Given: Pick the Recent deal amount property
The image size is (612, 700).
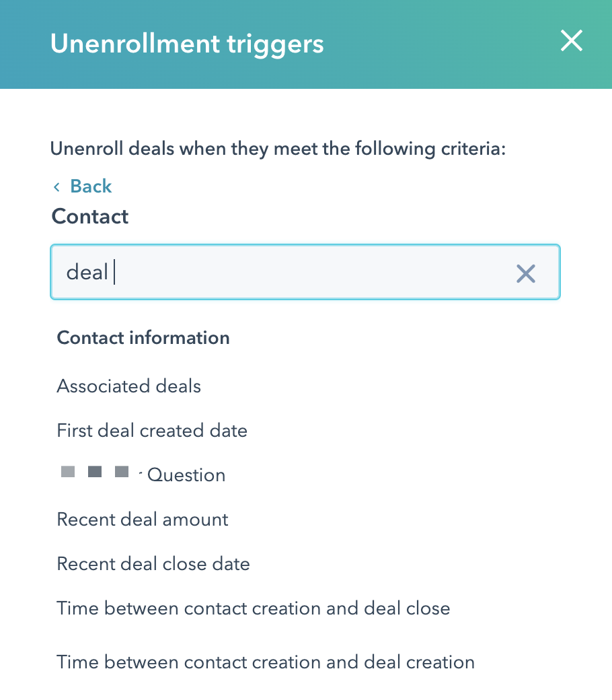Looking at the screenshot, I should 143,520.
